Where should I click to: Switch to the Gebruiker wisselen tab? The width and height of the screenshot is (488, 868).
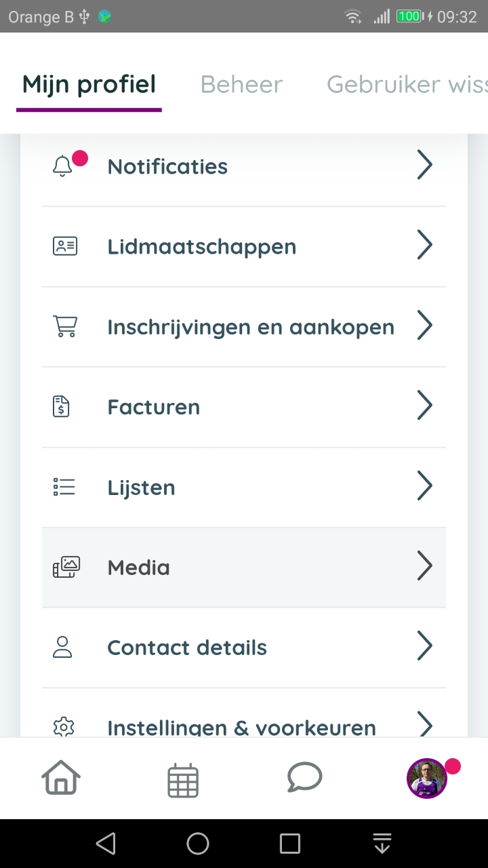pos(407,85)
